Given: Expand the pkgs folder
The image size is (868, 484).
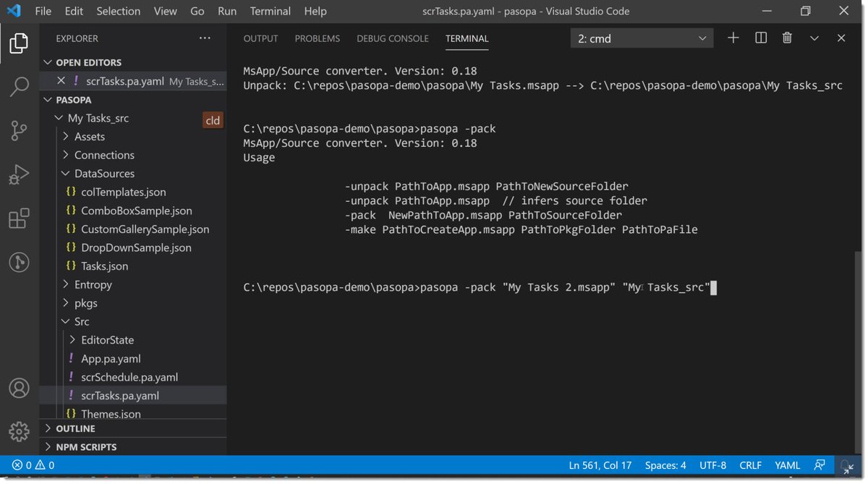Looking at the screenshot, I should tap(66, 303).
